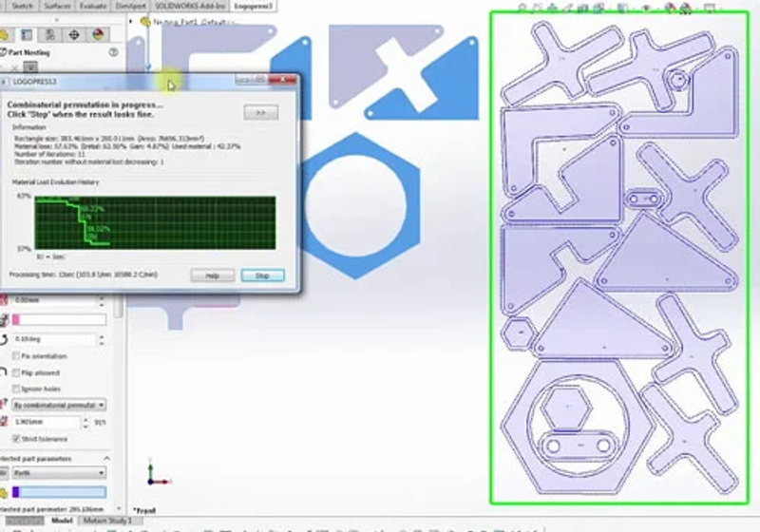Image resolution: width=760 pixels, height=532 pixels.
Task: Click the spinner arrows of 0.10deg field
Action: pyautogui.click(x=102, y=339)
